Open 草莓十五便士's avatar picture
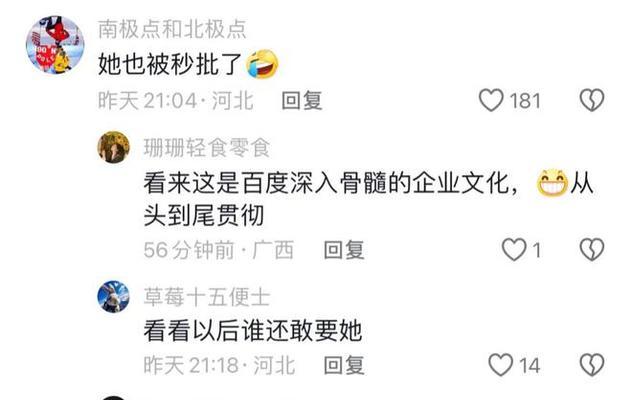The image size is (632, 400). 114,297
